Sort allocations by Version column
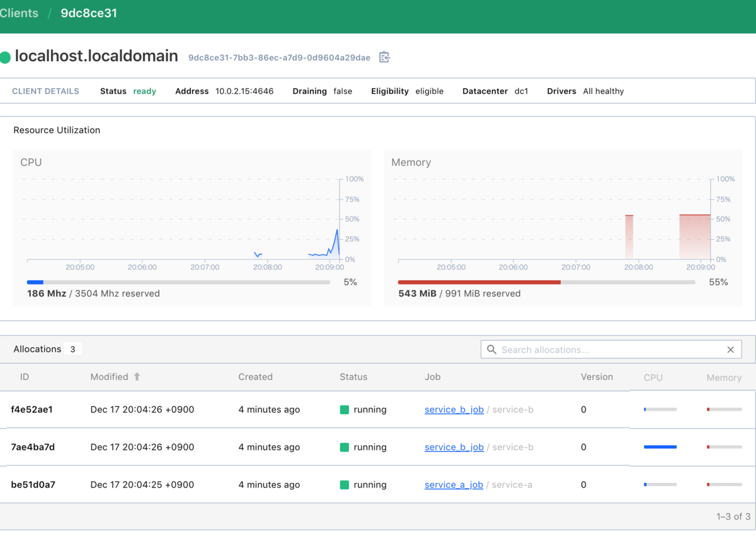The width and height of the screenshot is (756, 536). (x=597, y=377)
